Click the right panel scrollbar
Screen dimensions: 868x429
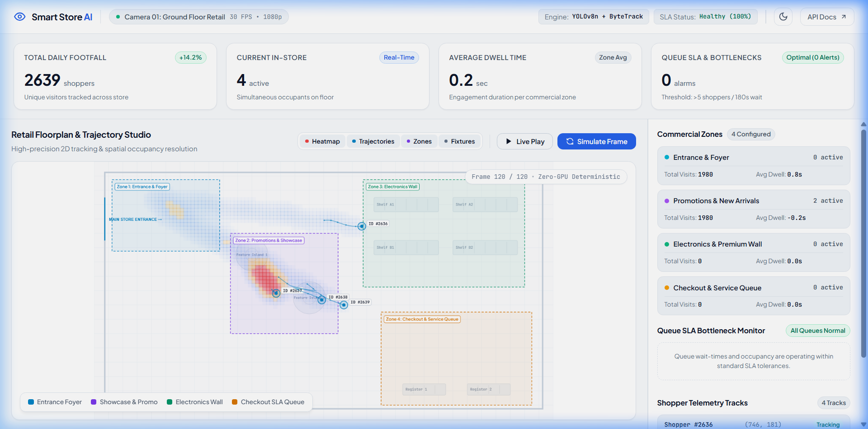[863, 244]
